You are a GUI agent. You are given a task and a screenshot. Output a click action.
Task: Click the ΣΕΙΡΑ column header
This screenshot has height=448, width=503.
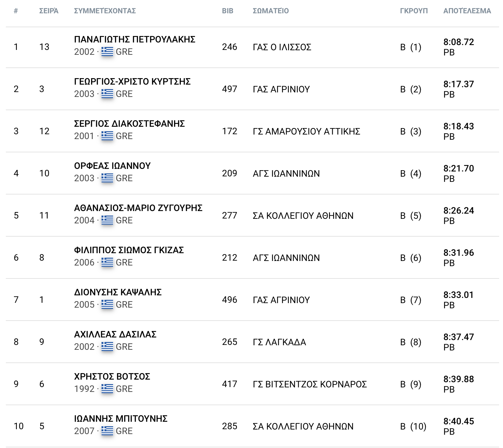coord(49,11)
